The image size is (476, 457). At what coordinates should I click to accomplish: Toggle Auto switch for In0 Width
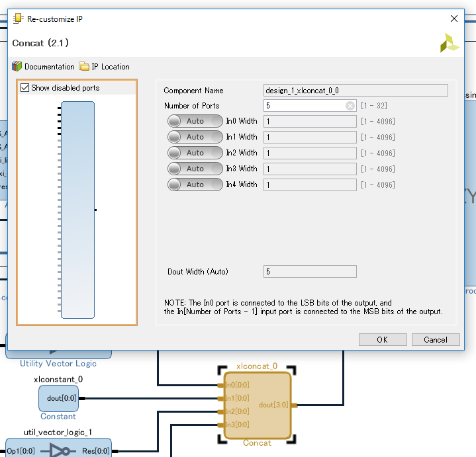click(x=195, y=121)
